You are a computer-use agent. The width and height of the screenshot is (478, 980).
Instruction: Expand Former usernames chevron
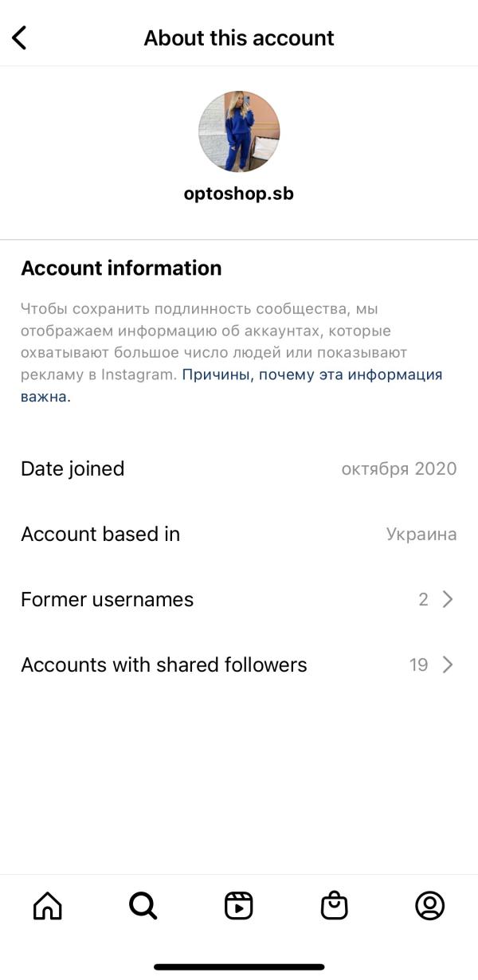[x=448, y=599]
